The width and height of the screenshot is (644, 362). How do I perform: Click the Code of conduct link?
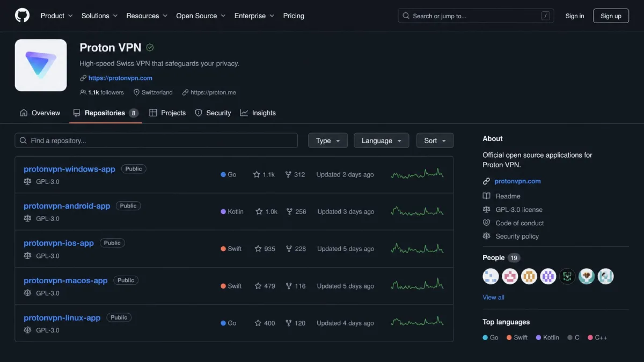click(x=519, y=223)
